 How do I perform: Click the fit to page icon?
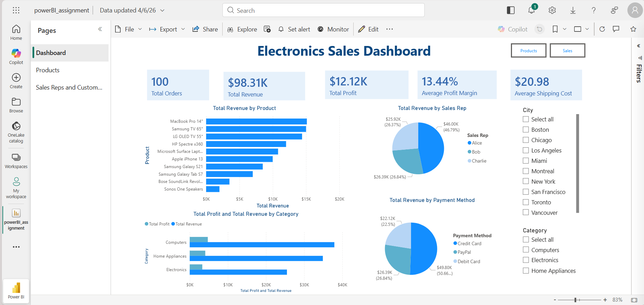[634, 300]
